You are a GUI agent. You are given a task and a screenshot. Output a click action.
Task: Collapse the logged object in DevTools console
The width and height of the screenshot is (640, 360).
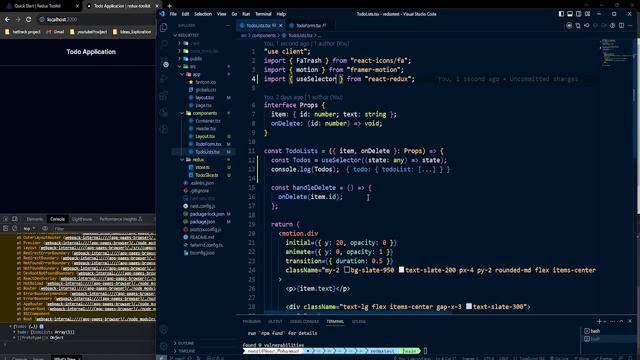tap(11, 327)
